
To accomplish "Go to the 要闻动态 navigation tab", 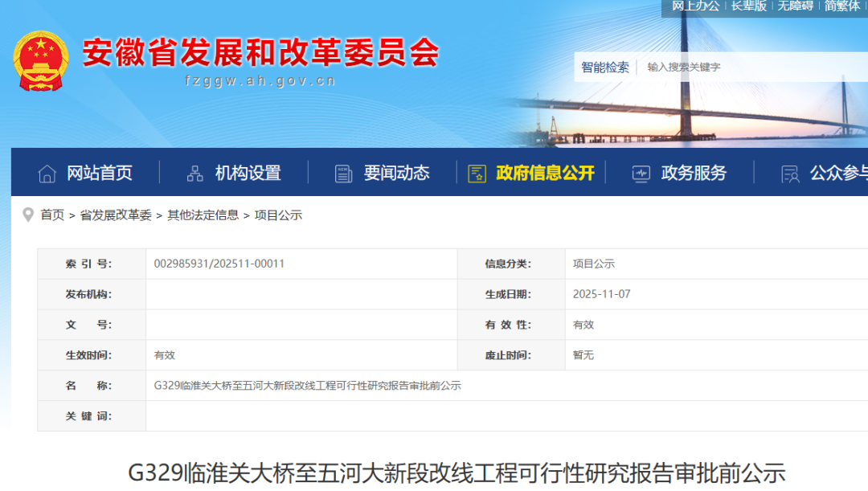I will click(396, 173).
